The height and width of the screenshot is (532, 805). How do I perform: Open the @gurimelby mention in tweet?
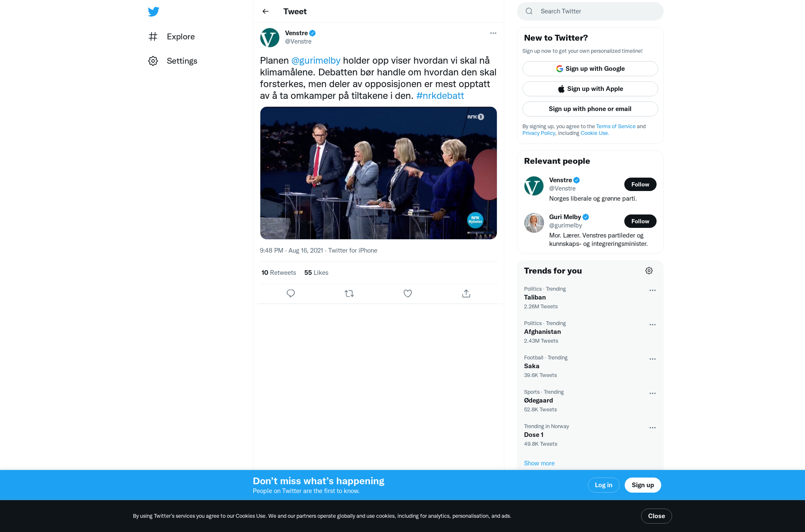[316, 60]
